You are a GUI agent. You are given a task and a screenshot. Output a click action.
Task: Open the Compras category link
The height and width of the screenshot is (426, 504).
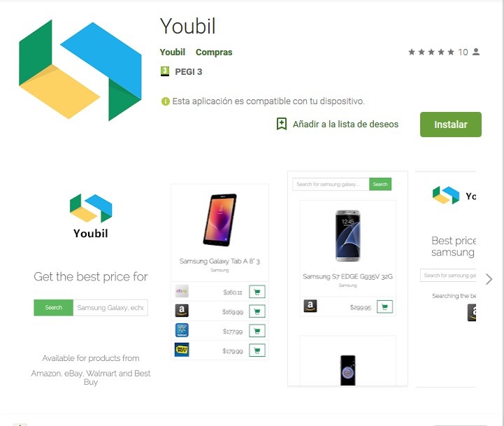214,52
